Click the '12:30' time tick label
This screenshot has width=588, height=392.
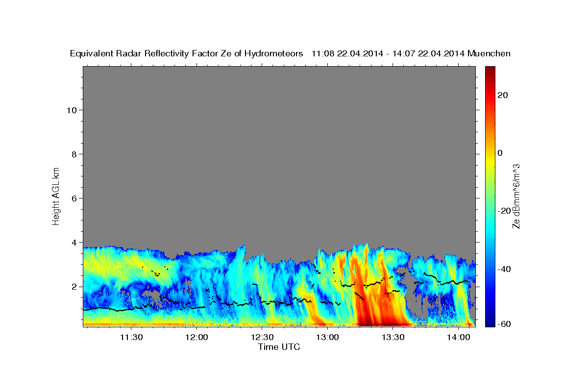pyautogui.click(x=262, y=337)
